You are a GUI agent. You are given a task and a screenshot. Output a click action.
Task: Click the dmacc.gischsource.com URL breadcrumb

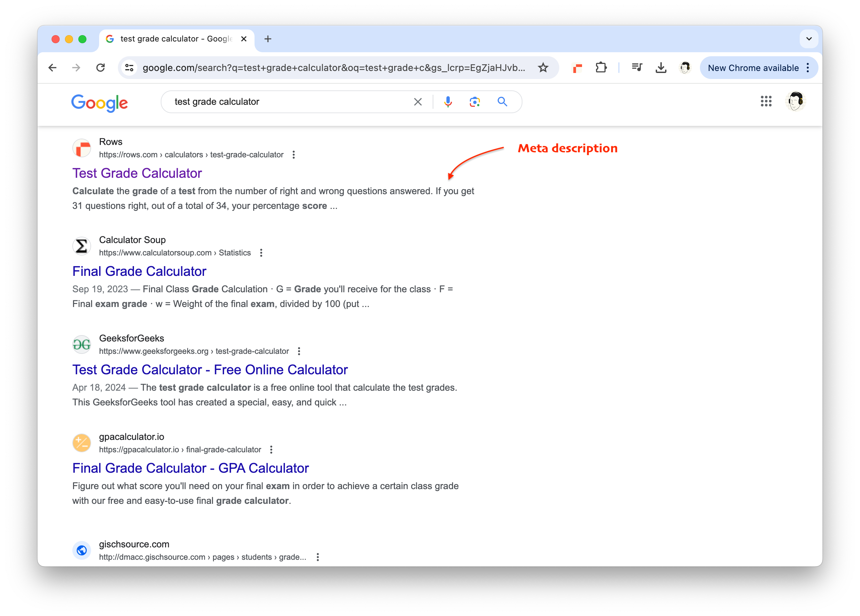(x=203, y=557)
